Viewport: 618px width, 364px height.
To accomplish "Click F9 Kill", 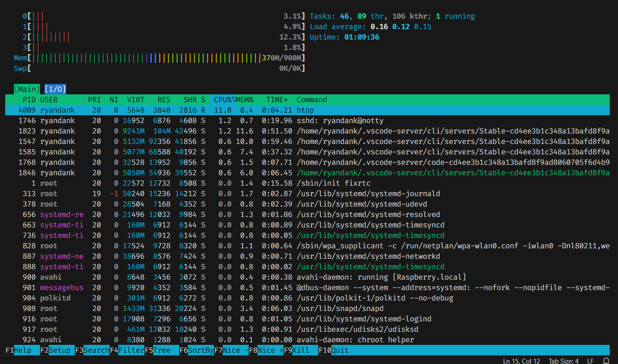I will (x=301, y=350).
